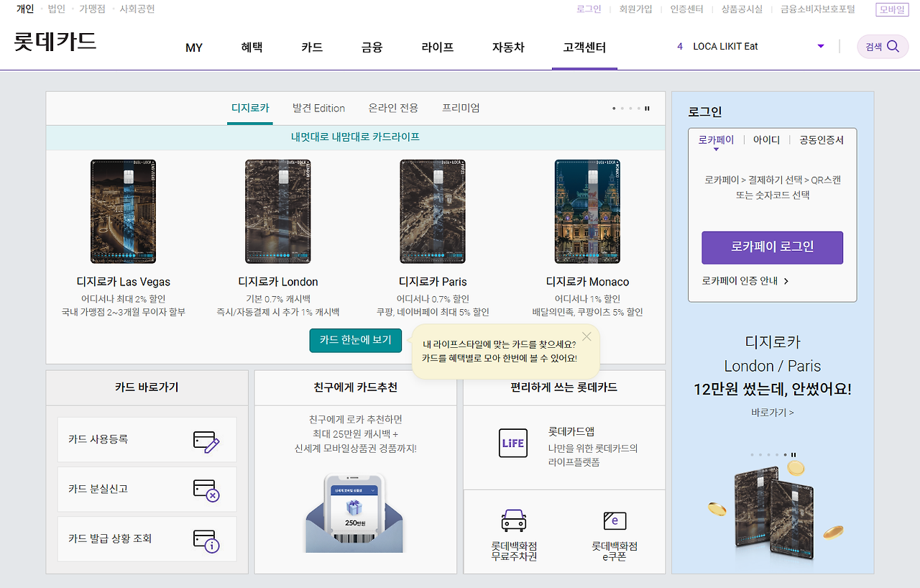This screenshot has width=920, height=588.
Task: Click the top 로그인 link
Action: (589, 9)
